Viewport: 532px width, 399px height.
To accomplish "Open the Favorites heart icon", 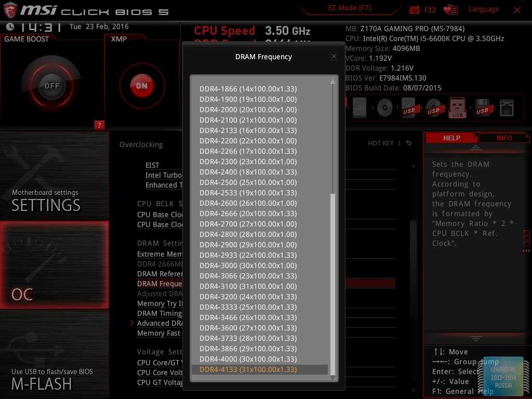I will (x=450, y=10).
